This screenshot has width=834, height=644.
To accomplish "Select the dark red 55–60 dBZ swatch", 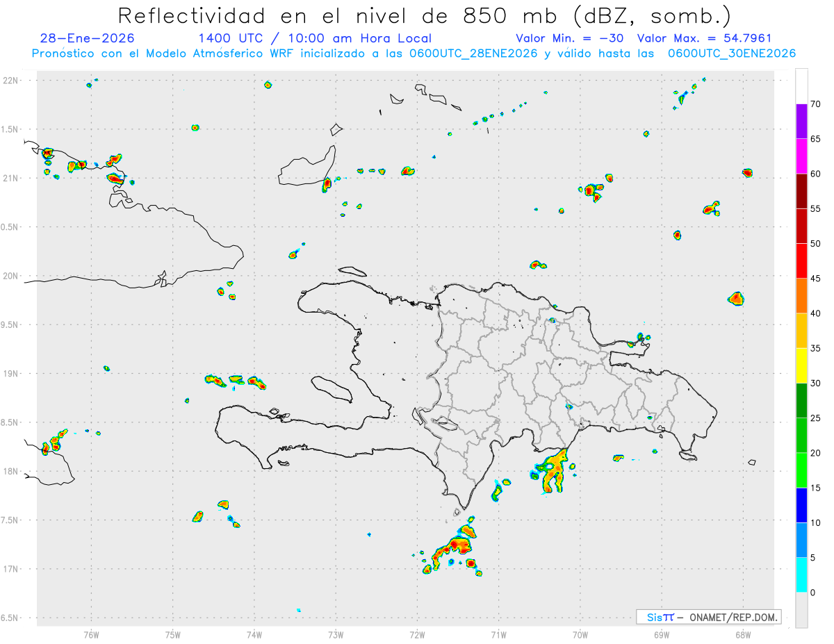I will coord(801,191).
